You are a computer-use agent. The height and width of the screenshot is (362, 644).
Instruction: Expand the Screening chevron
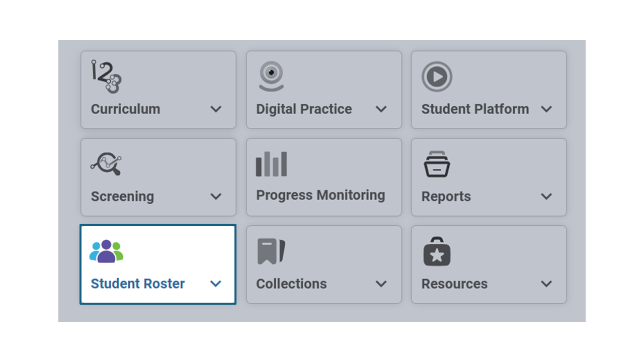pyautogui.click(x=216, y=197)
